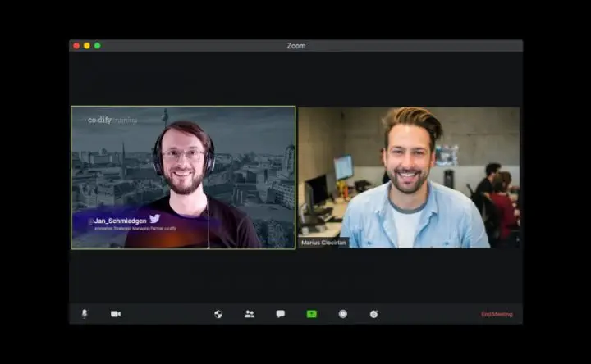This screenshot has height=364, width=591.
Task: Click the co:dify logo in Jan's video
Action: pyautogui.click(x=112, y=120)
